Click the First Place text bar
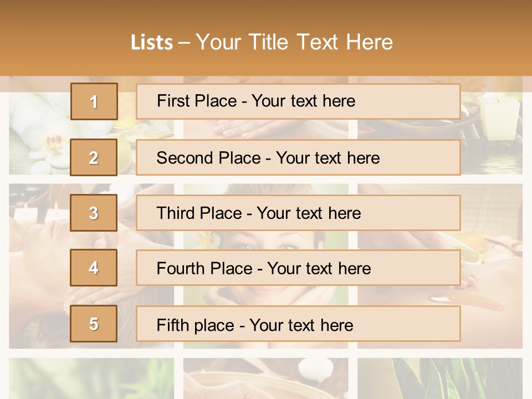This screenshot has width=532, height=399. [x=298, y=101]
